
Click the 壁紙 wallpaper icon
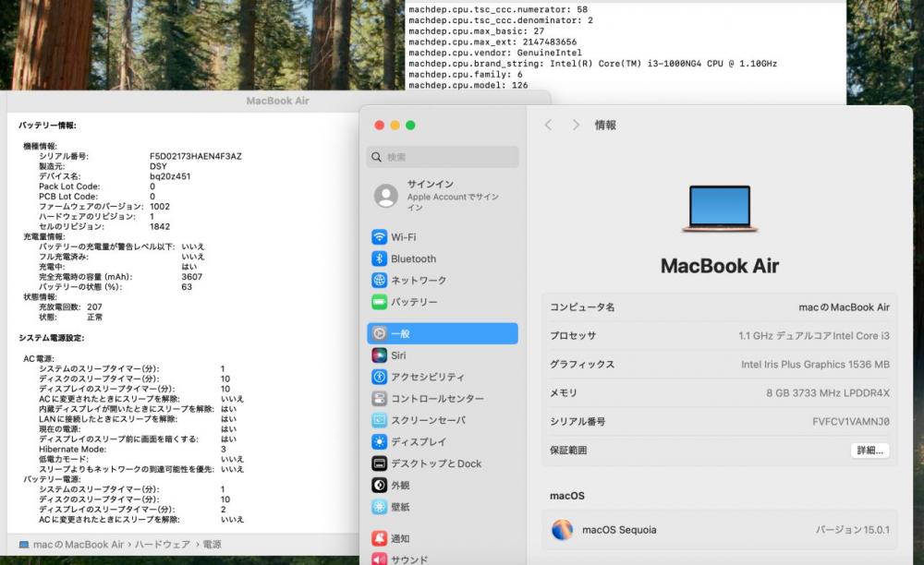[380, 507]
